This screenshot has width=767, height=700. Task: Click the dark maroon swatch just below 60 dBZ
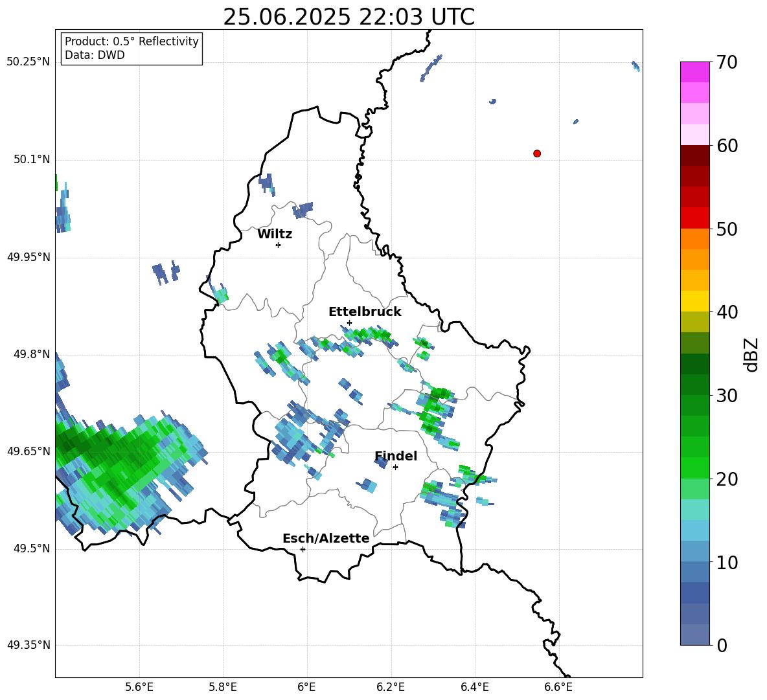pos(694,155)
